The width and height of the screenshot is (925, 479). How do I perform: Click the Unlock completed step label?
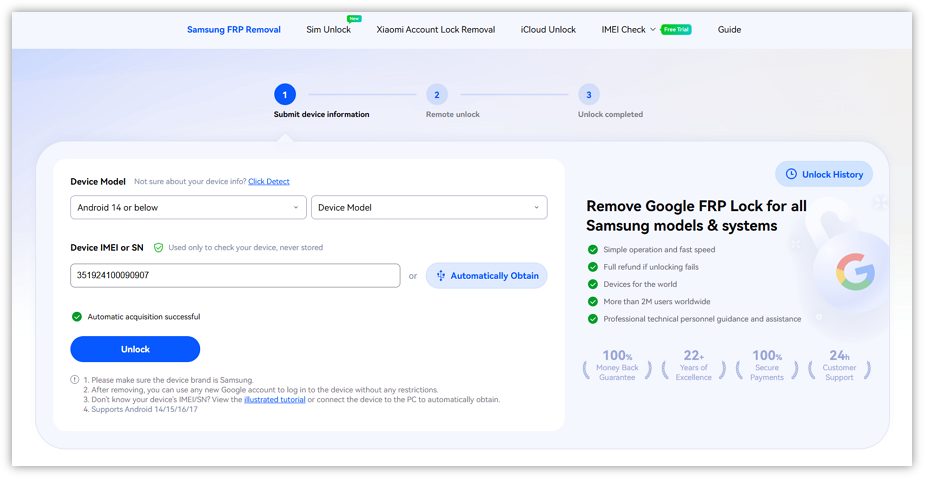pos(611,114)
